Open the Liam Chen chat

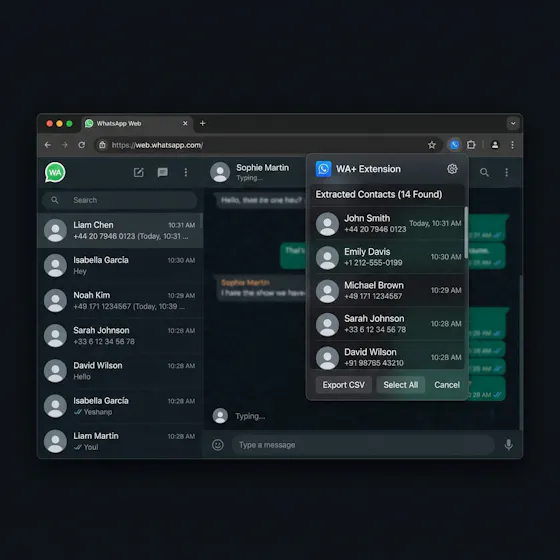click(x=120, y=230)
